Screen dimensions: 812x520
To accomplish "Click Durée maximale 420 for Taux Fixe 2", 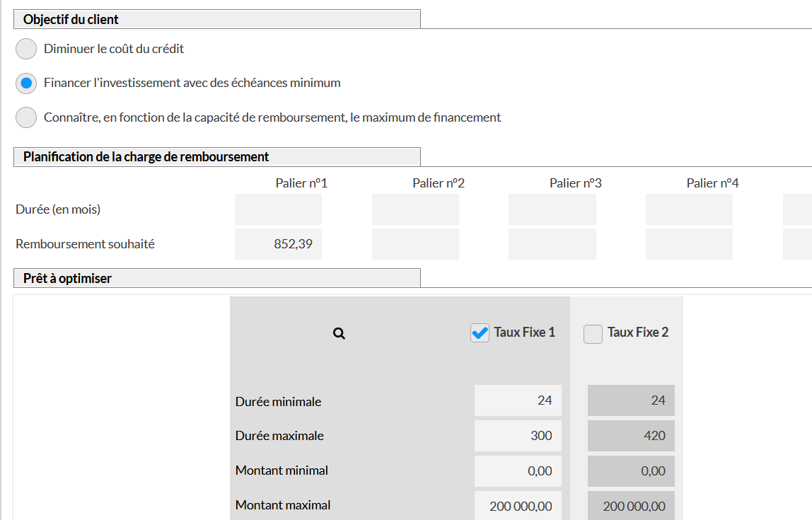I will [631, 436].
